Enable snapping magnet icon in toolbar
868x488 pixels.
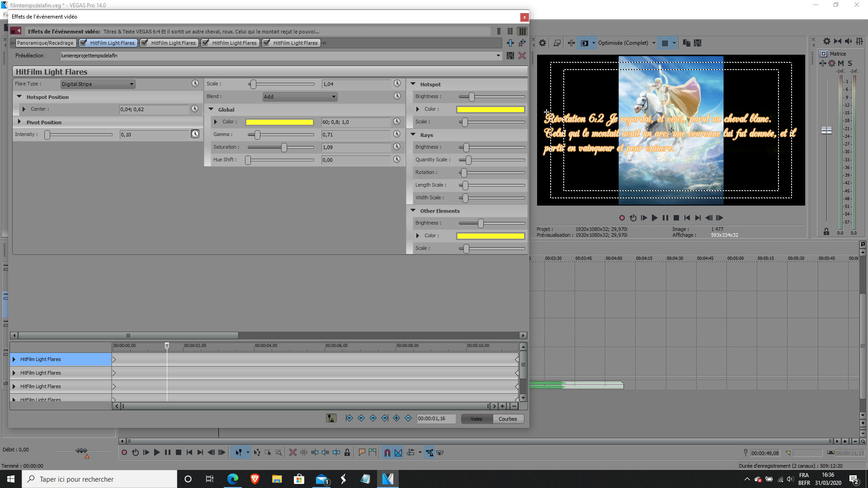pos(387,452)
